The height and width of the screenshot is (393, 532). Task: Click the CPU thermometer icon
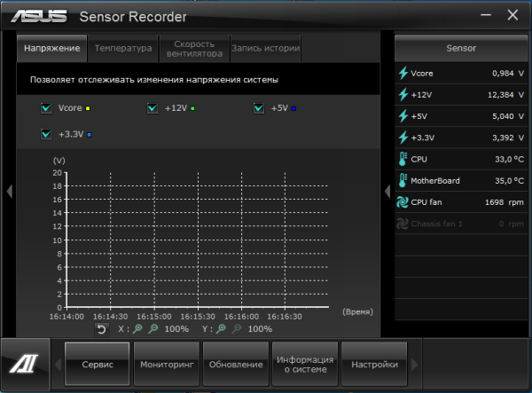403,159
